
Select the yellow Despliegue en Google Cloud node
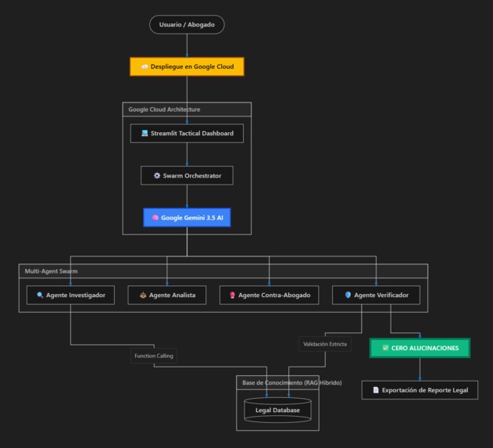coord(187,66)
